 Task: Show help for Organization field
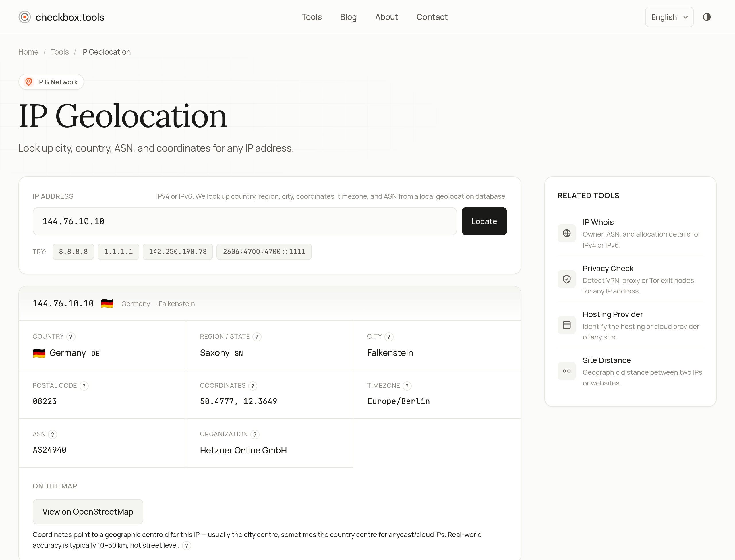tap(255, 435)
